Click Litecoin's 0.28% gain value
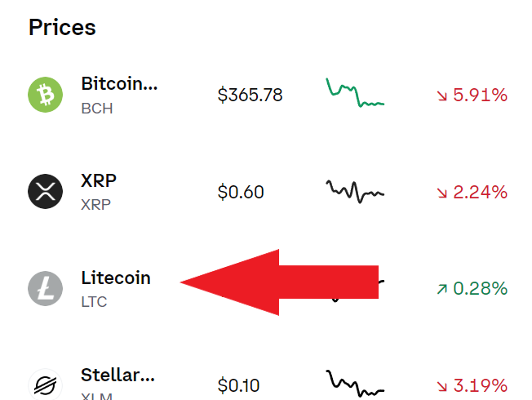Image resolution: width=532 pixels, height=400 pixels. tap(472, 289)
